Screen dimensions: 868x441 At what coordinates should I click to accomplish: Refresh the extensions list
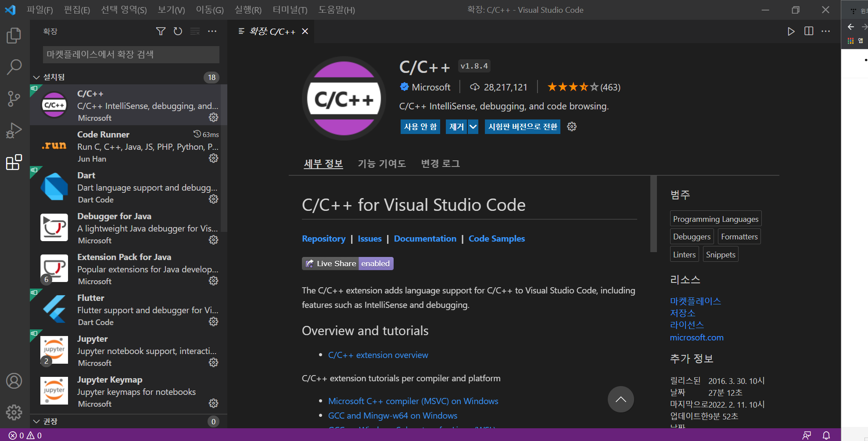[x=178, y=31]
